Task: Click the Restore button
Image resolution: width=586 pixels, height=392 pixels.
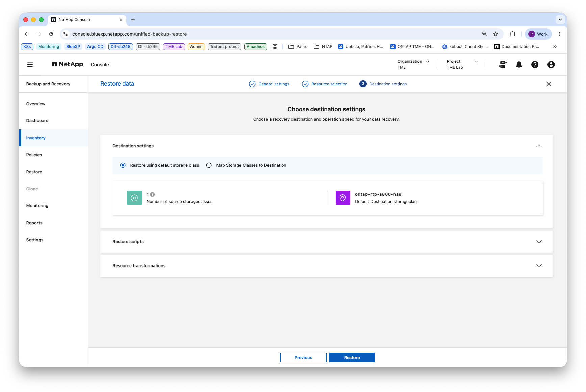Action: coord(352,358)
